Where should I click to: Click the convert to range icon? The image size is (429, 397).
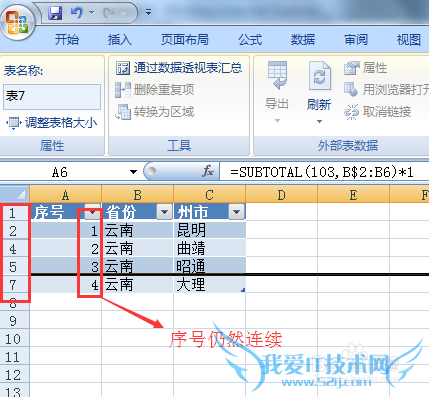tap(123, 112)
